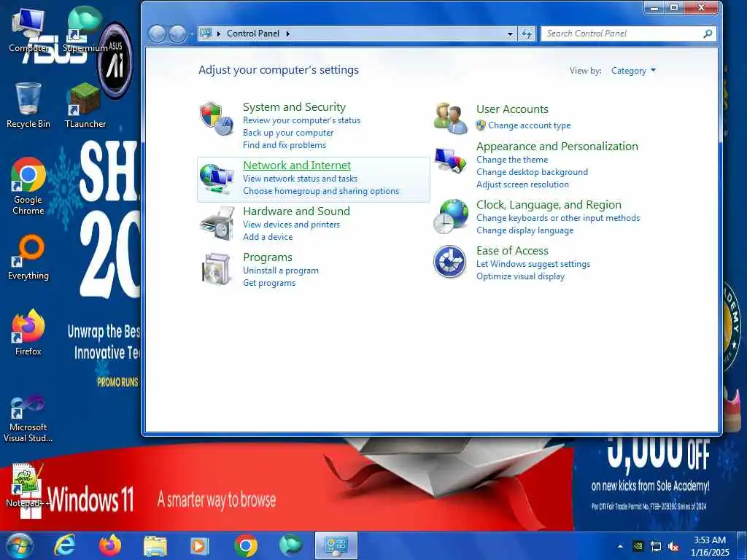Select the Supermium desktop shortcut
Viewport: 747px width, 560px height.
coord(85,30)
